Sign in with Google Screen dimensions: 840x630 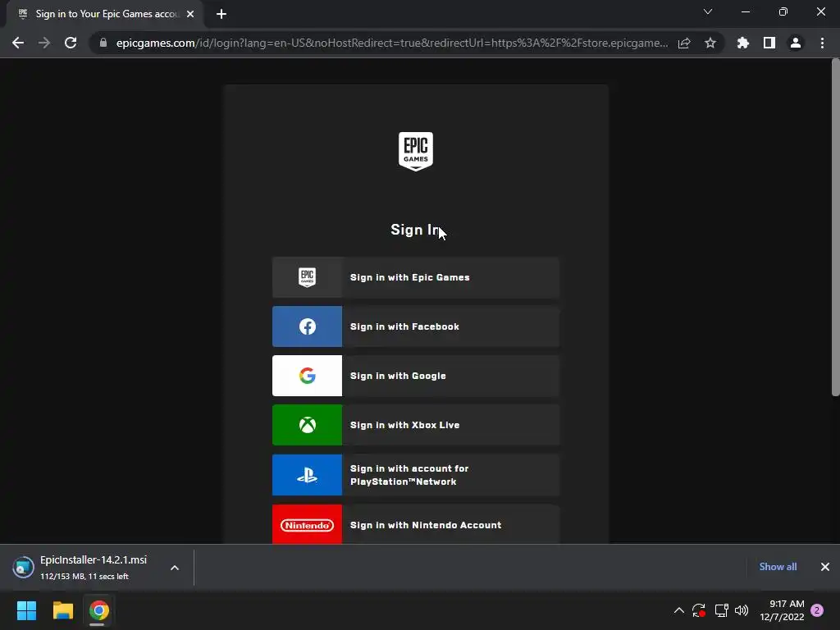point(416,376)
